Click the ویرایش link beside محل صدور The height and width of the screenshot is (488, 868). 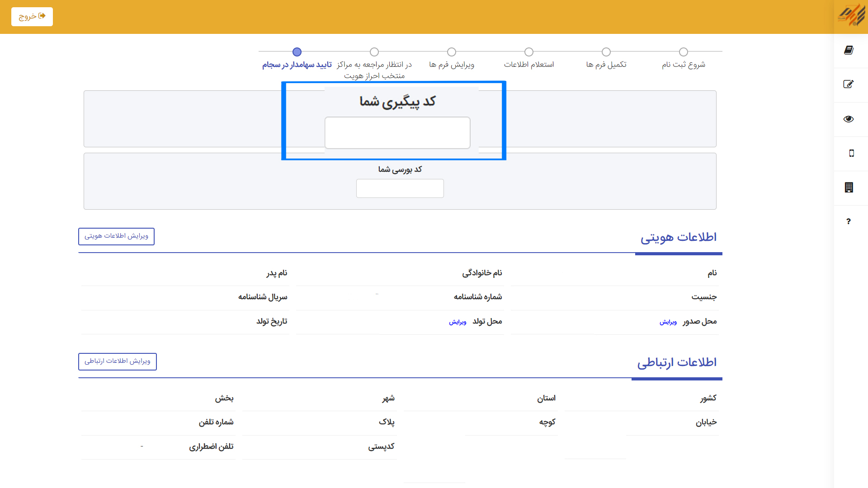(x=668, y=322)
